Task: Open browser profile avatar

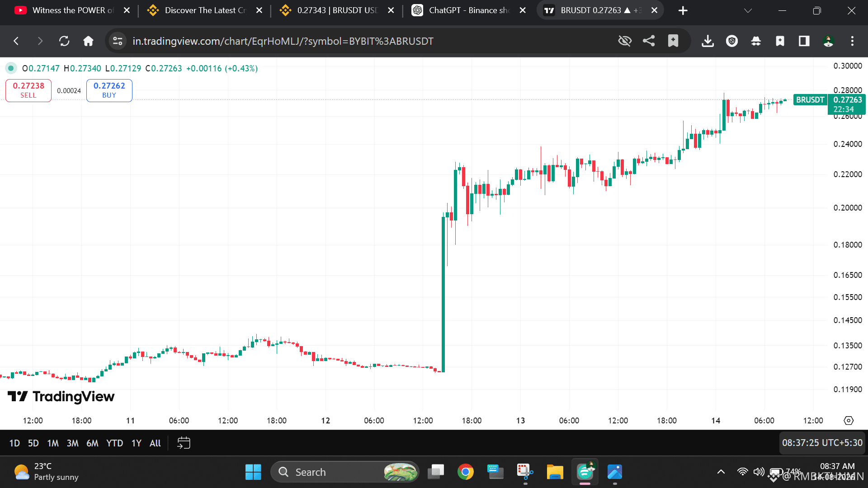Action: (x=828, y=41)
